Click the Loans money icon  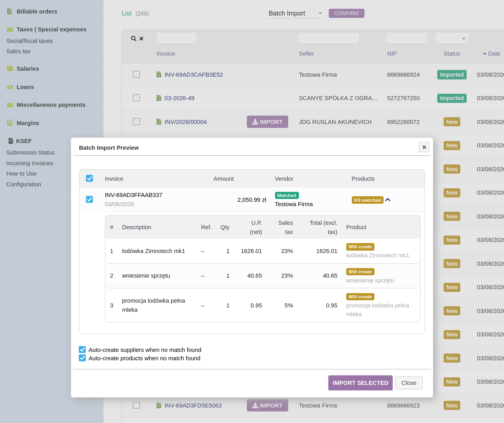point(10,87)
